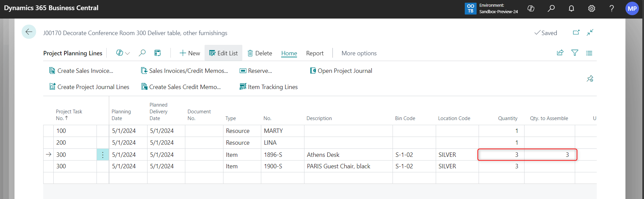Screen dimensions: 644x199
Task: Click Sales Invoices/Credit Memos...
Action: pos(184,71)
